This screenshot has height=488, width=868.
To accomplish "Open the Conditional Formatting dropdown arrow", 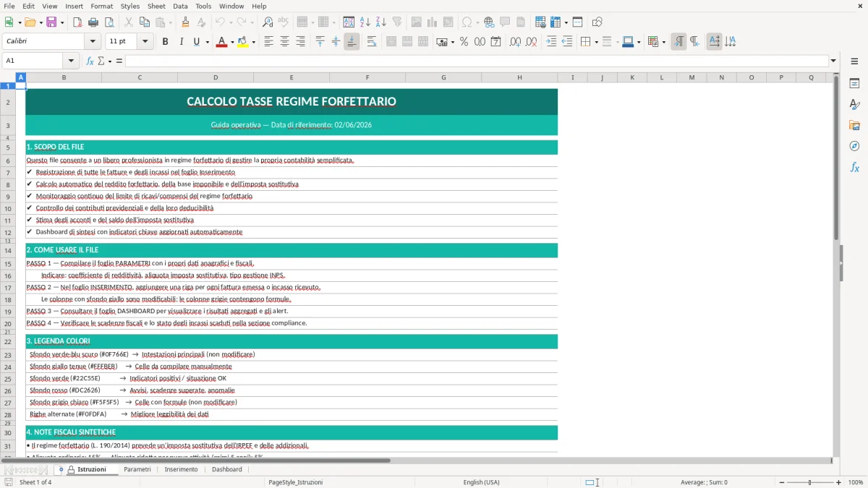I will point(663,42).
